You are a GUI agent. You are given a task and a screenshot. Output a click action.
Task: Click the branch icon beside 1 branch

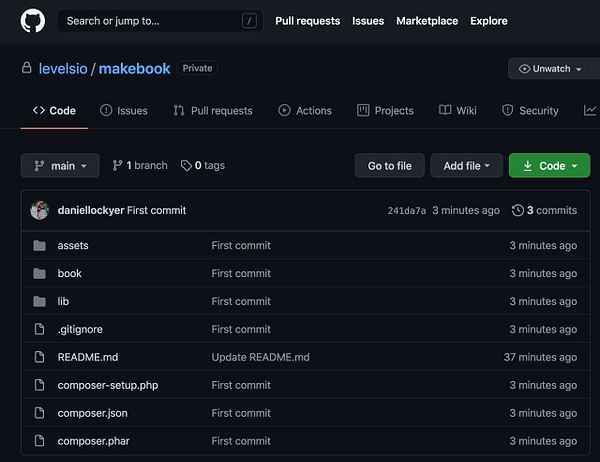(x=117, y=165)
